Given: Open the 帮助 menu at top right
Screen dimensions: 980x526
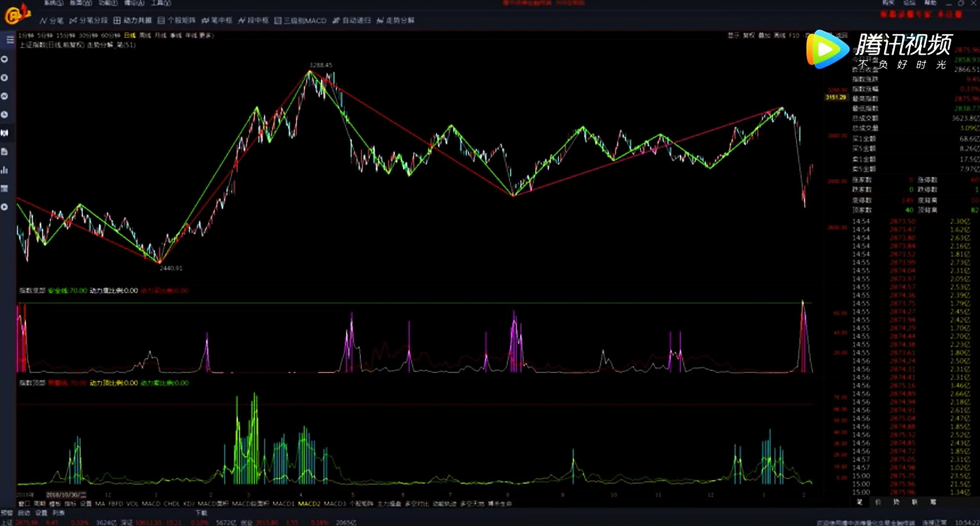Looking at the screenshot, I should point(930,3).
